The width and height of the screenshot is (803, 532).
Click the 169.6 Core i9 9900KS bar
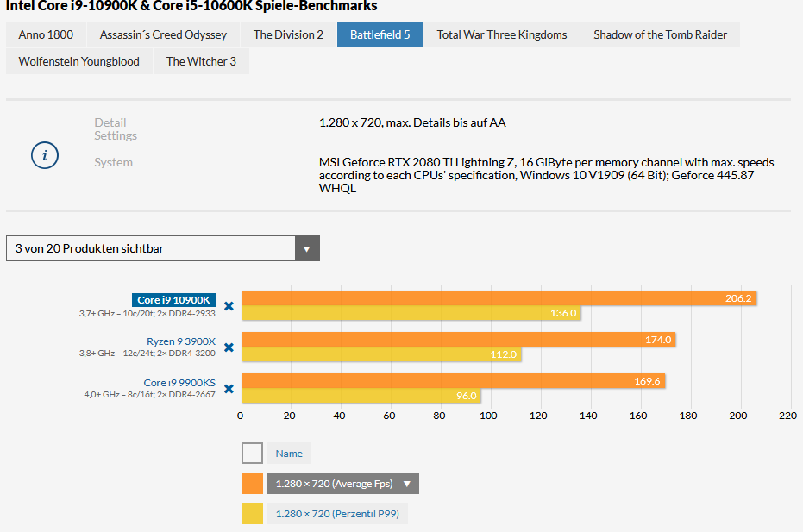point(453,381)
